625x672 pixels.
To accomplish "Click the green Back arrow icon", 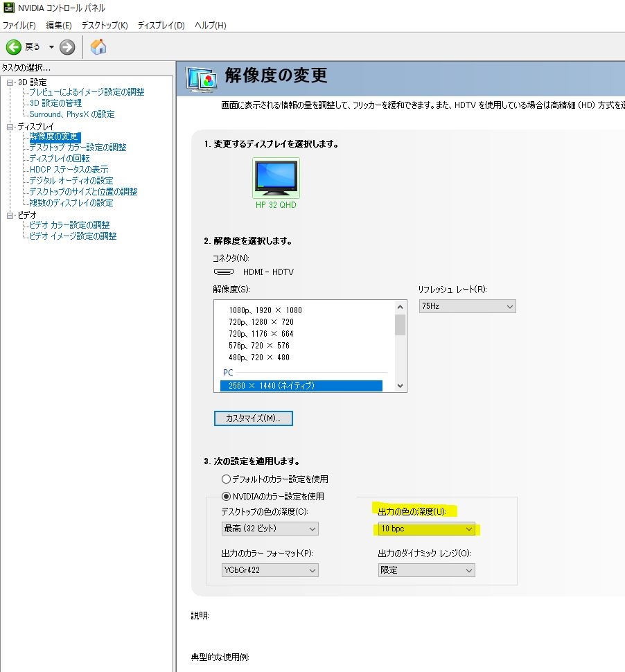I will point(13,47).
